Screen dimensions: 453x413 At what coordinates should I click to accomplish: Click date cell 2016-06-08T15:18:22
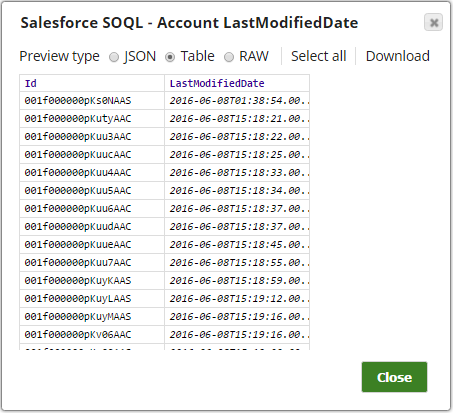click(x=237, y=137)
